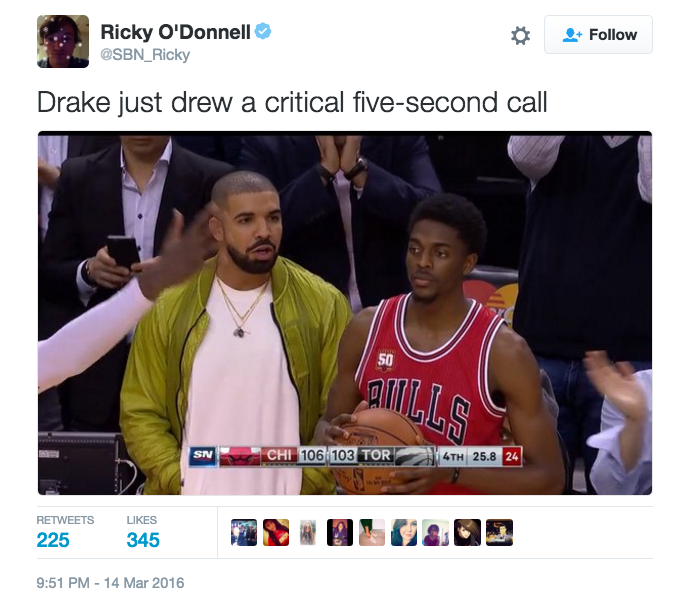Click the blue verified badge icon

(x=263, y=31)
